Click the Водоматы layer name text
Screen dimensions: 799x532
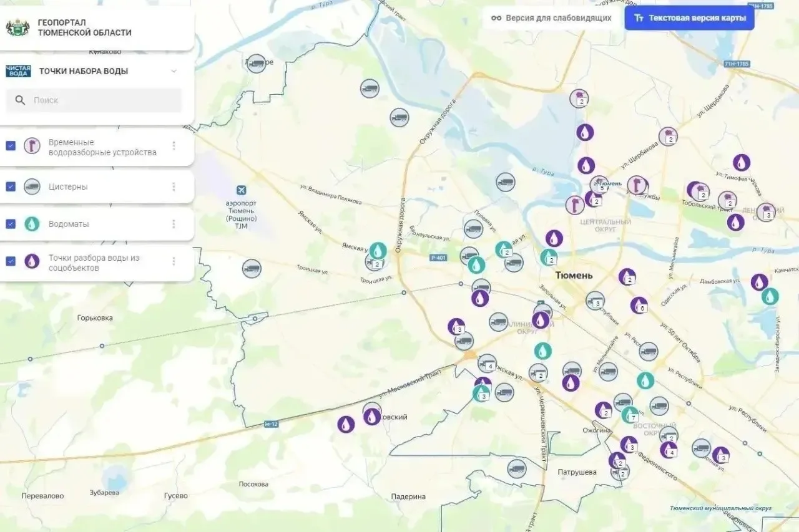pos(69,224)
